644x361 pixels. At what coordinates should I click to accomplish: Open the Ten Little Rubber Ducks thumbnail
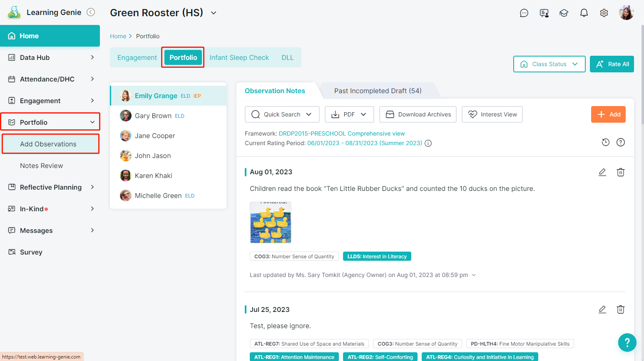click(270, 223)
